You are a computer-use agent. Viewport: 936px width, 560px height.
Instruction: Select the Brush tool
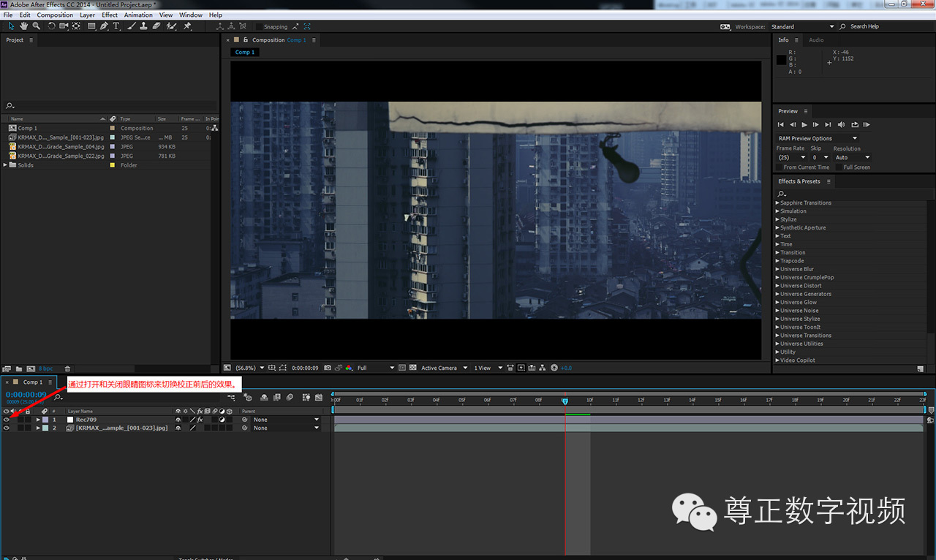click(131, 26)
